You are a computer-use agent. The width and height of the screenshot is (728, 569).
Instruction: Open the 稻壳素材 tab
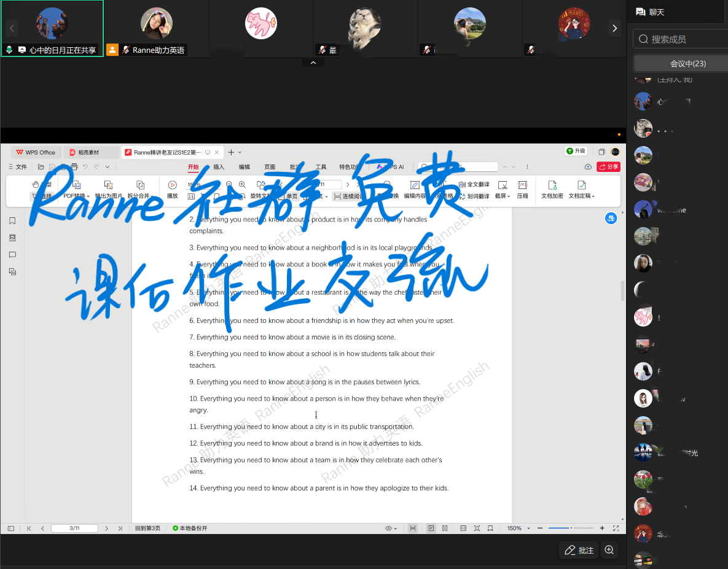click(x=91, y=152)
